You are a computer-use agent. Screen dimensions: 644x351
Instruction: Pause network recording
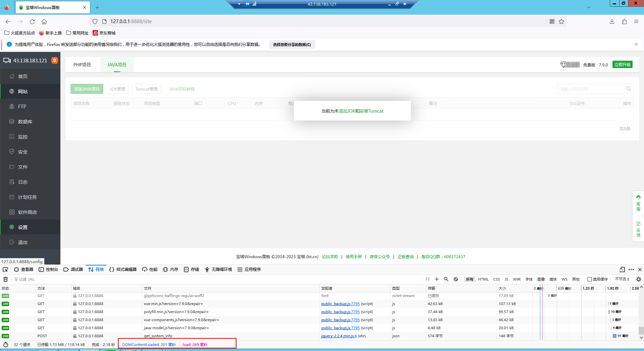427,279
